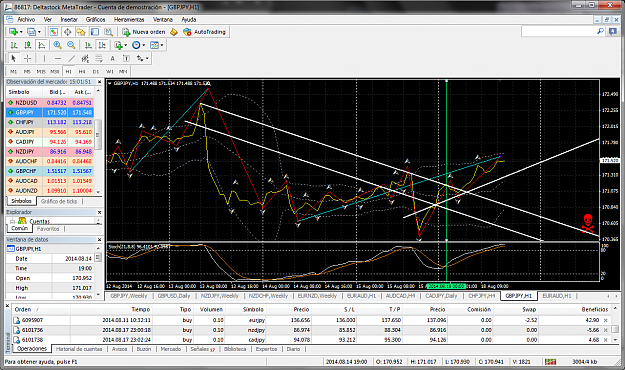This screenshot has width=625, height=370.
Task: Zoom in the chart with plus magnifier
Action: click(57, 45)
